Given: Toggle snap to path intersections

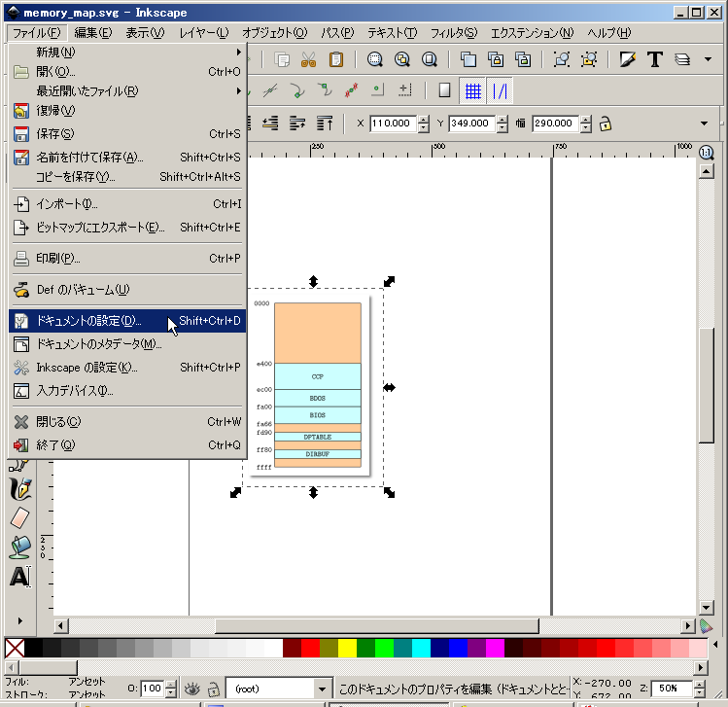Looking at the screenshot, I should pyautogui.click(x=270, y=90).
